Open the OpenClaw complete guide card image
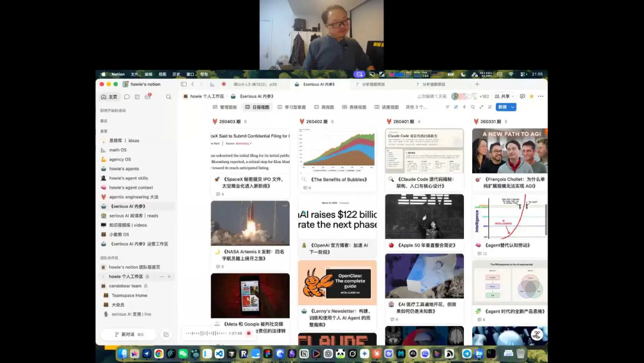 tap(337, 282)
